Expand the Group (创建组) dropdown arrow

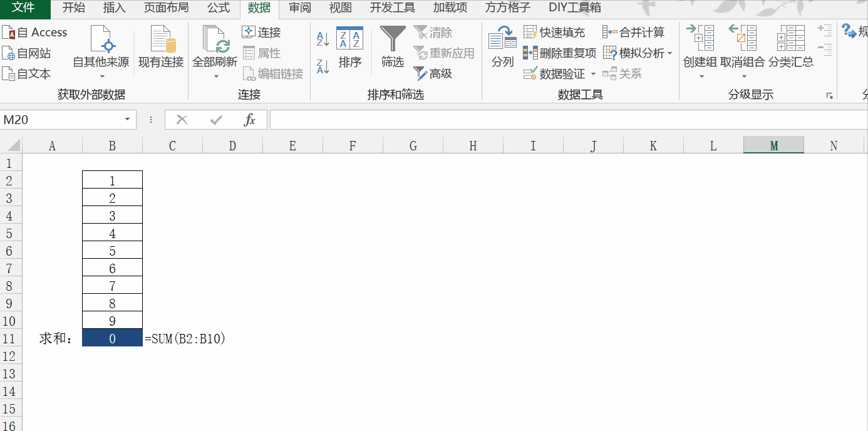[701, 76]
